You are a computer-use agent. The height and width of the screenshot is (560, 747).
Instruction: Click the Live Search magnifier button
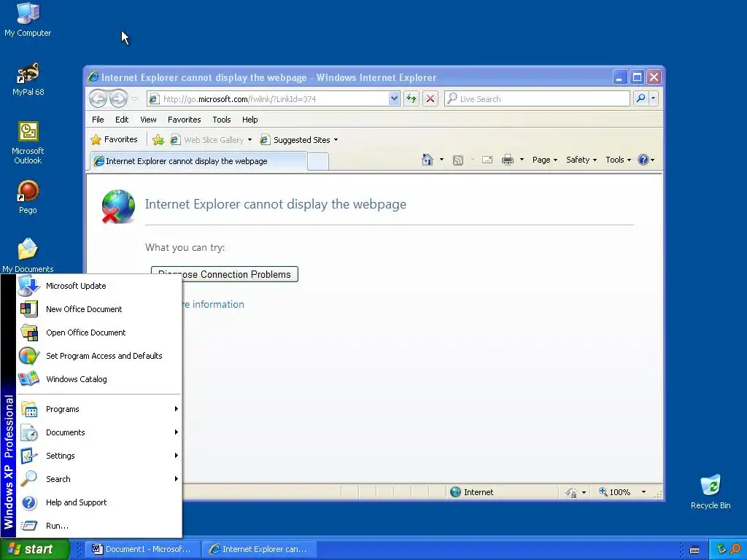[x=640, y=98]
